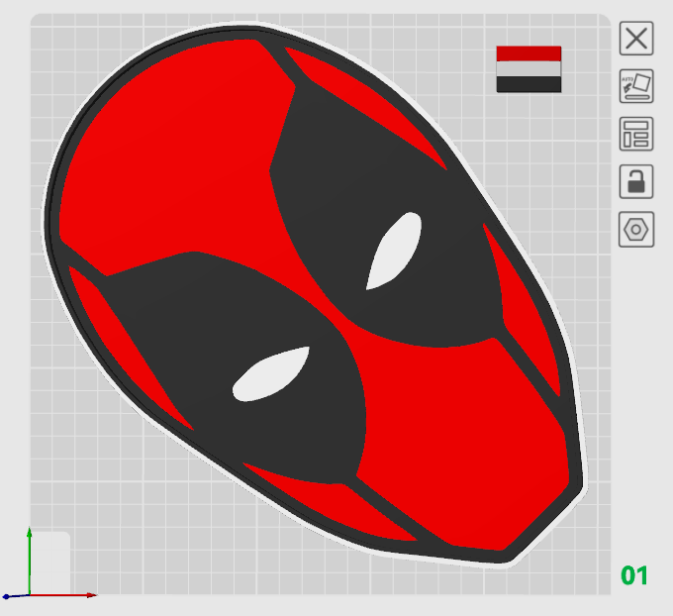Click the auto orient plate icon
The width and height of the screenshot is (673, 616).
pos(636,86)
